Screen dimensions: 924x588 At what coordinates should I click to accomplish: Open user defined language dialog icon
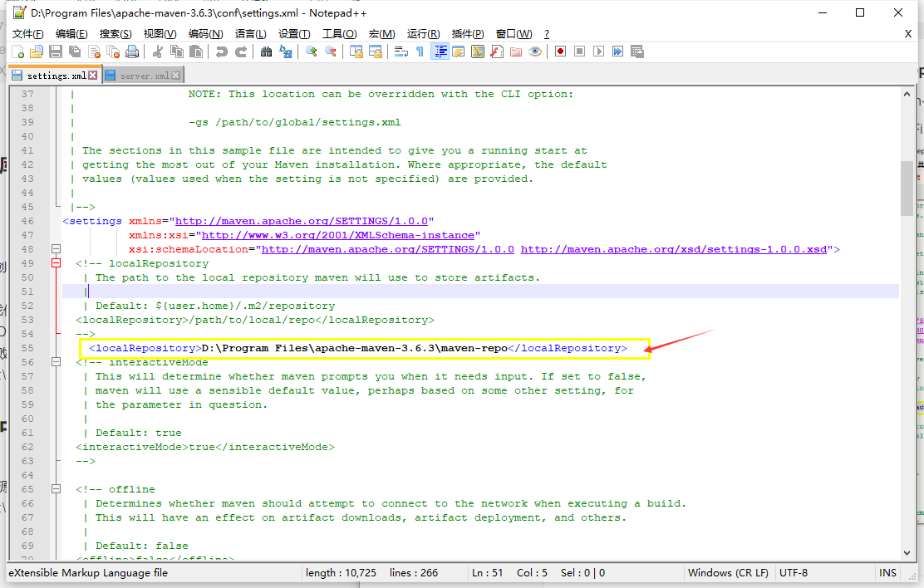[x=459, y=51]
